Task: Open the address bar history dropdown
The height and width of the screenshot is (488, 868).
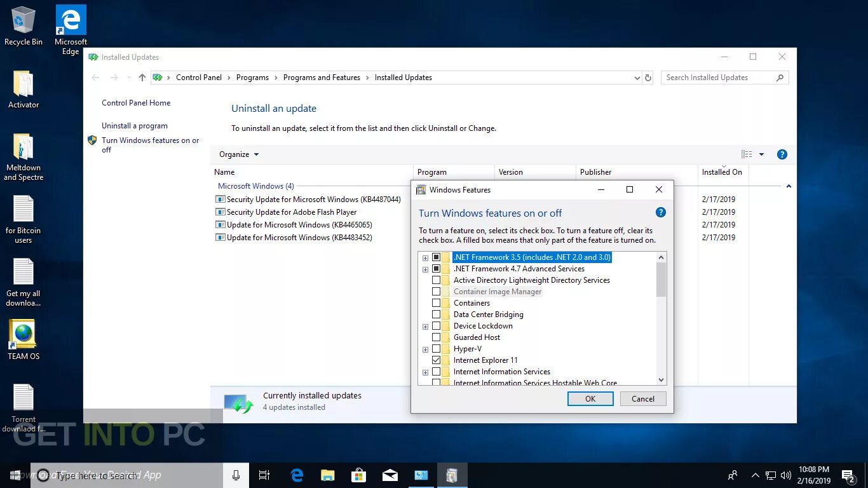Action: click(x=637, y=78)
